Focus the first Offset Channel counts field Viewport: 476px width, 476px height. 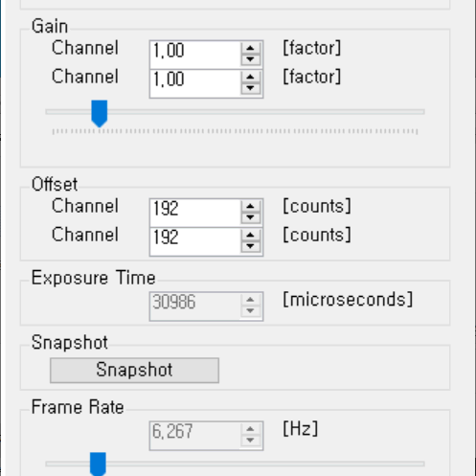coord(195,213)
